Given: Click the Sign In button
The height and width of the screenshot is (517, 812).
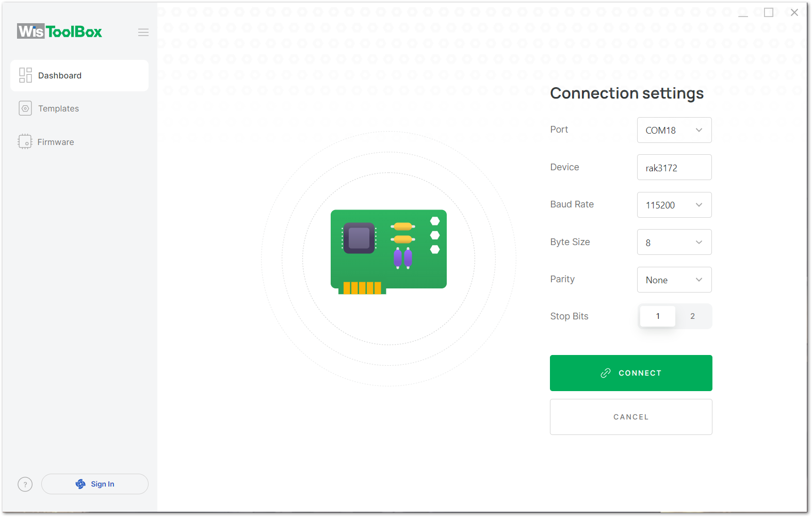Looking at the screenshot, I should coord(95,484).
